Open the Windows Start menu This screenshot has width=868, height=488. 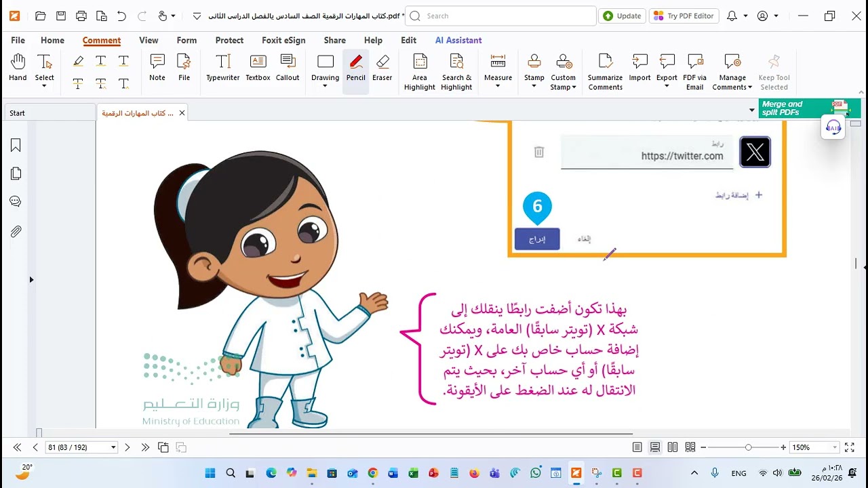[x=210, y=473]
